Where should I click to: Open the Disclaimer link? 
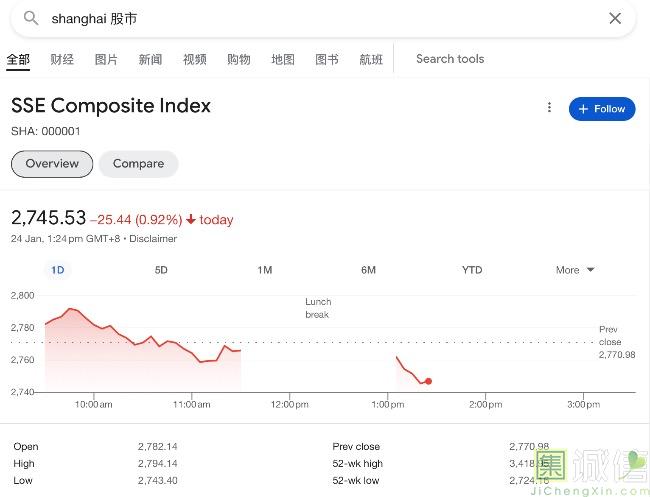click(x=153, y=239)
